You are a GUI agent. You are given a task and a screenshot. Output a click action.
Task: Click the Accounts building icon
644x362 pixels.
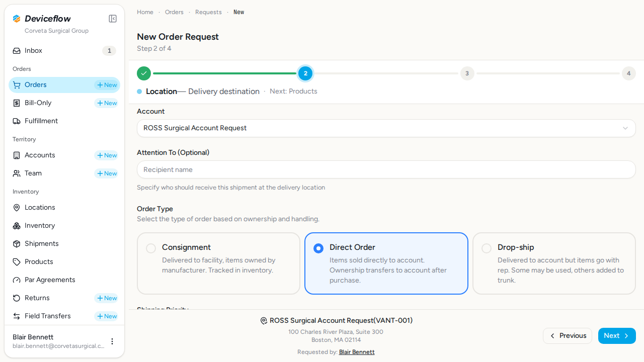tap(17, 155)
